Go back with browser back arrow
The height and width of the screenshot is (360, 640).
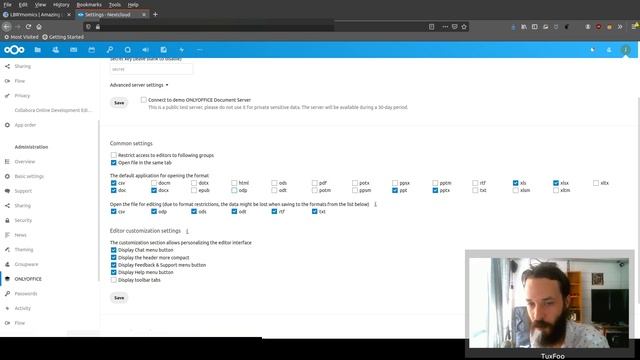pos(7,27)
